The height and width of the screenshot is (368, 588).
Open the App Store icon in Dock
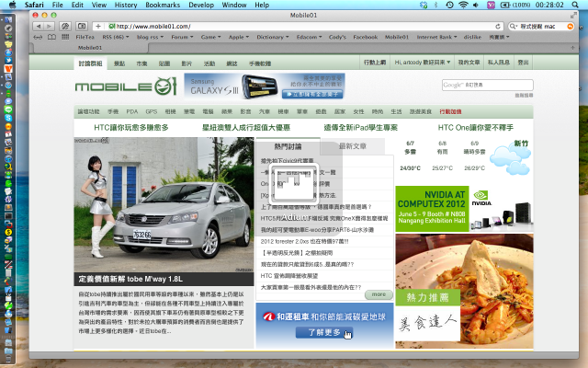click(x=8, y=52)
